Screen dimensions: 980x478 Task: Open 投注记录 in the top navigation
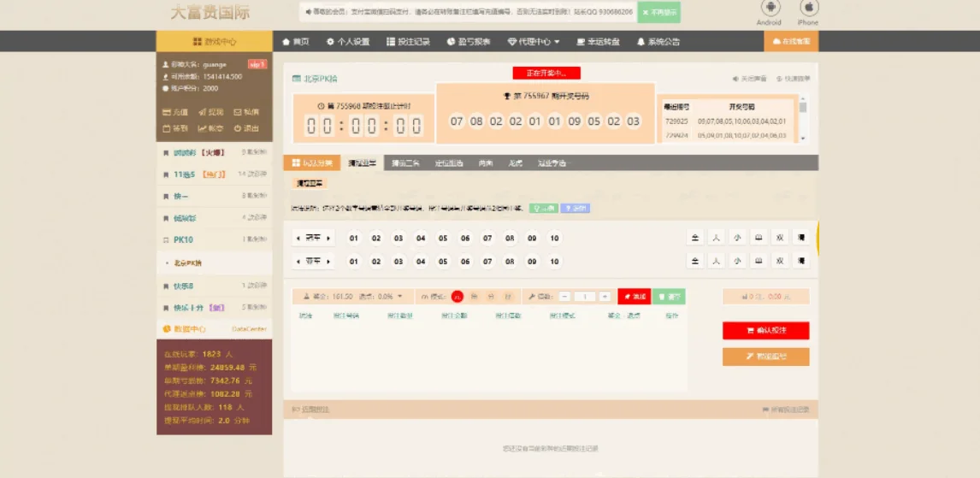pyautogui.click(x=408, y=41)
